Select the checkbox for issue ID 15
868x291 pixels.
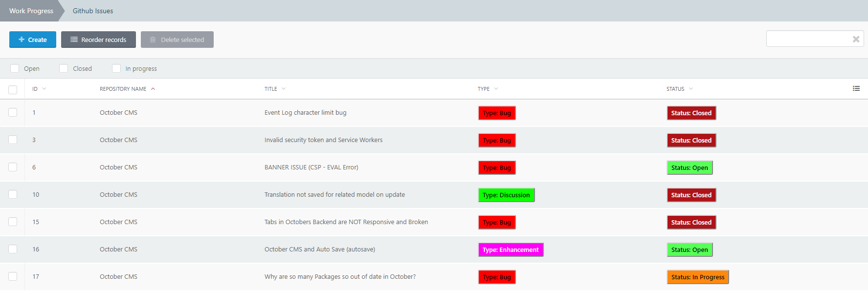pyautogui.click(x=13, y=222)
